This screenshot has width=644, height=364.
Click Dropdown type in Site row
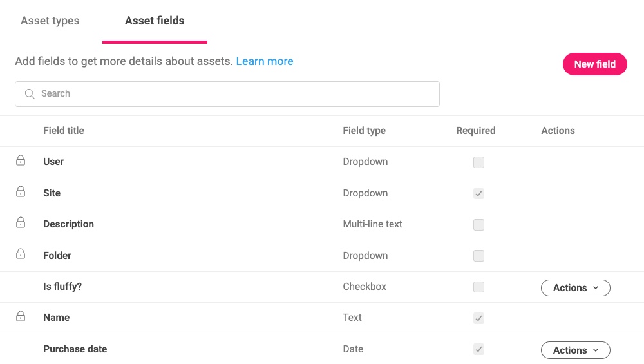tap(365, 193)
